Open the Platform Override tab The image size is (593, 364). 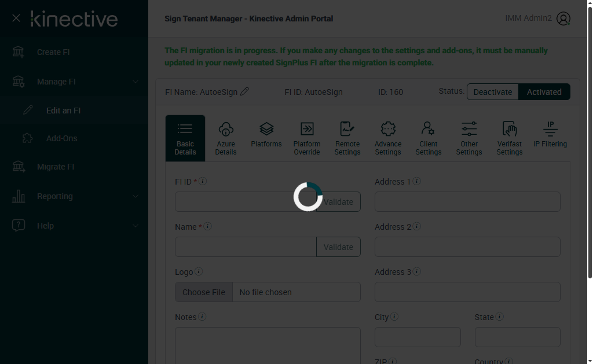point(307,138)
